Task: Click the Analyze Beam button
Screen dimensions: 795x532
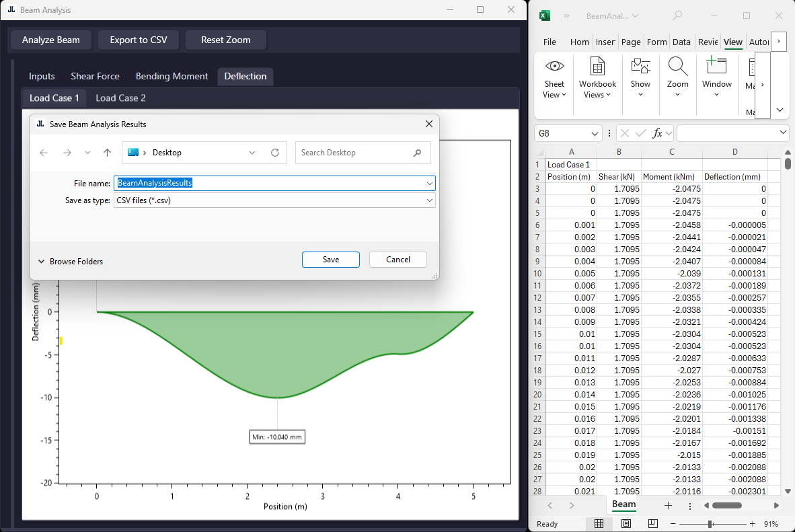Action: (51, 40)
